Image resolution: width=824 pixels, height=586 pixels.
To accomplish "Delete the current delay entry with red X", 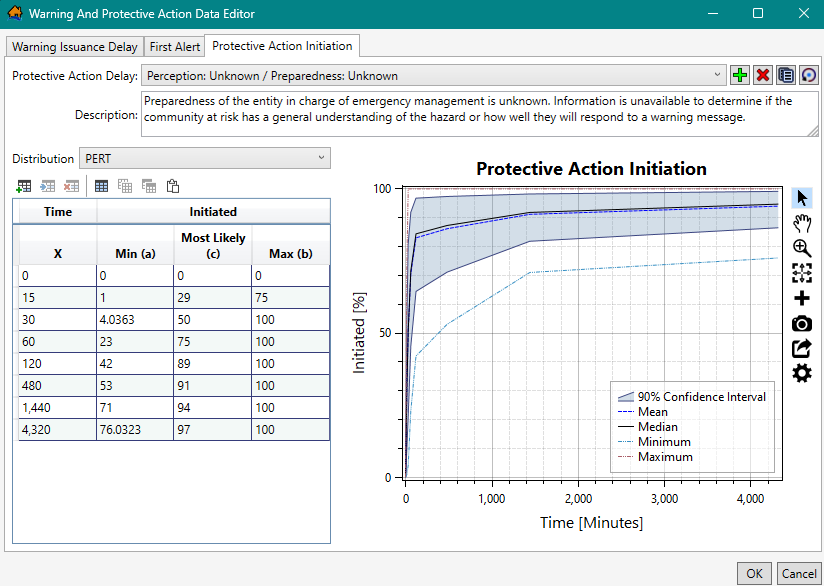I will [x=762, y=74].
